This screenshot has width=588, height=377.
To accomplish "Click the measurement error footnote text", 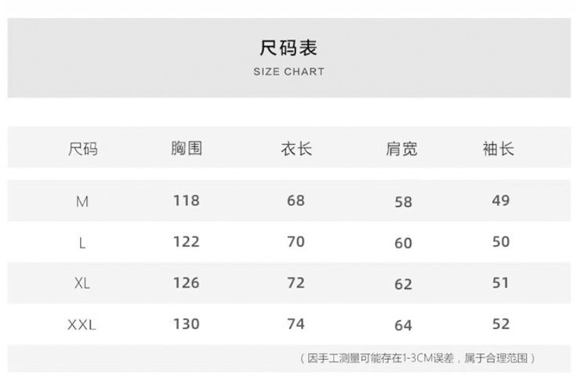I will pyautogui.click(x=419, y=358).
